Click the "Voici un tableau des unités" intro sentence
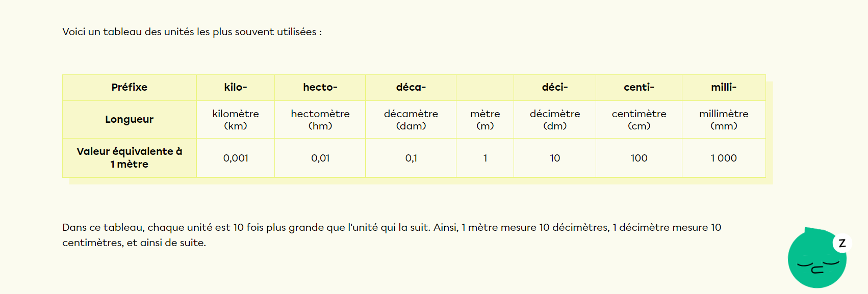Viewport: 868px width, 294px height. point(192,32)
